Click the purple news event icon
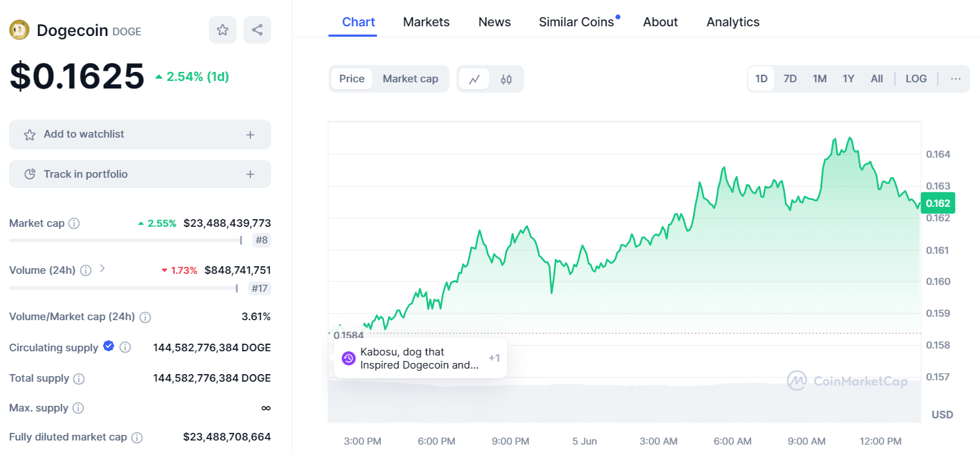Image resolution: width=980 pixels, height=455 pixels. [349, 358]
